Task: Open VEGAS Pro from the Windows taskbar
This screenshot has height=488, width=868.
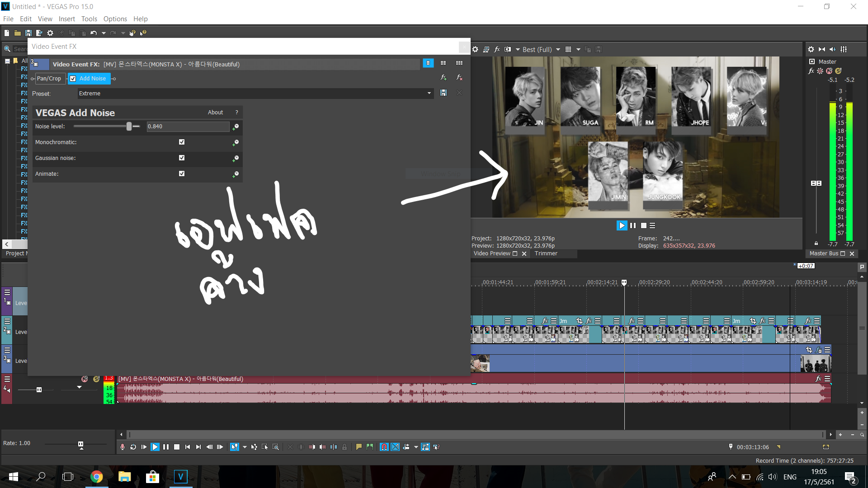Action: [180, 476]
